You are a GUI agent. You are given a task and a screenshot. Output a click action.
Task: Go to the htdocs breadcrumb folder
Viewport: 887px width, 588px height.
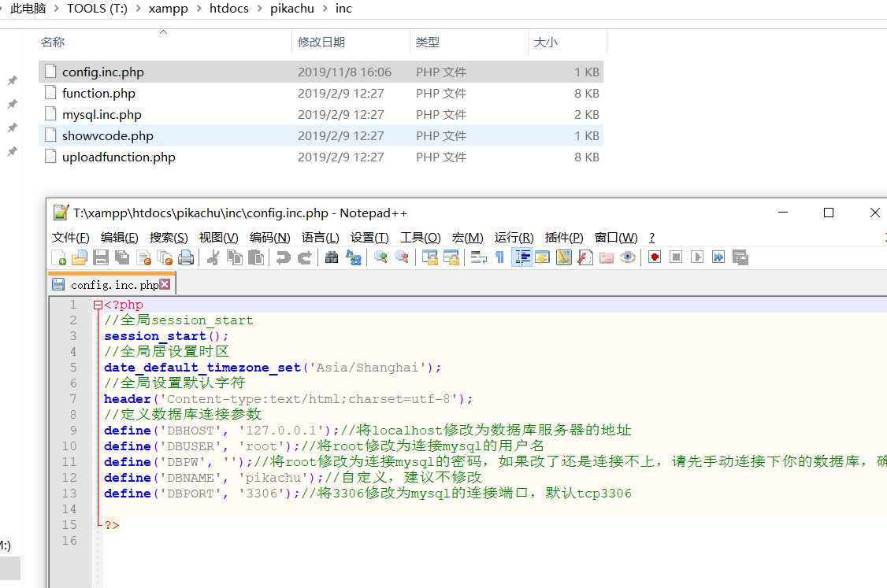click(x=229, y=9)
